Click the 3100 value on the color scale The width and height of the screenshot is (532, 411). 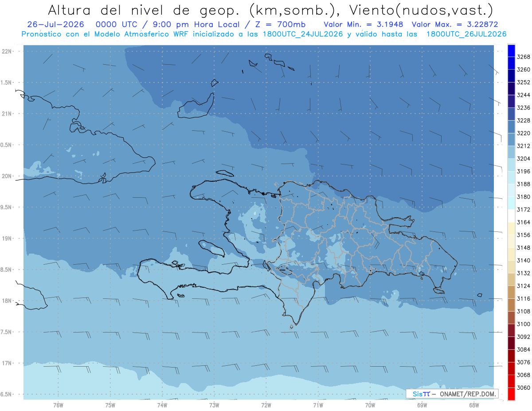(524, 324)
